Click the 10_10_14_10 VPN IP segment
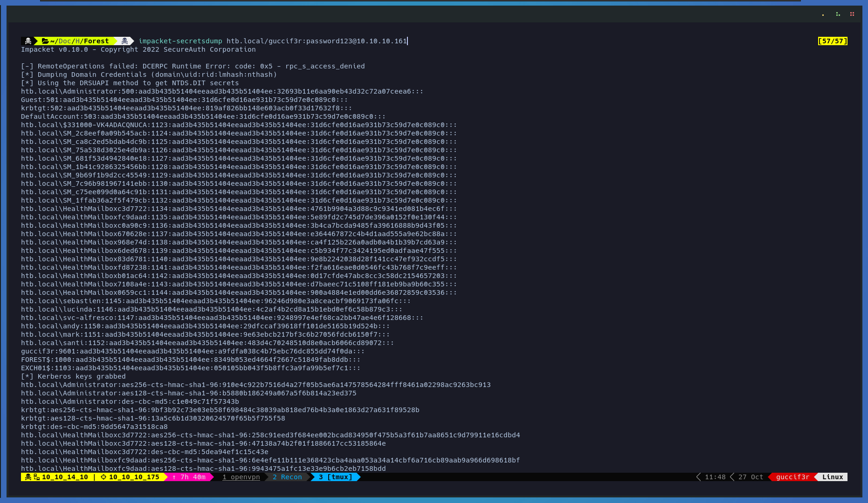868x503 pixels. (x=65, y=477)
